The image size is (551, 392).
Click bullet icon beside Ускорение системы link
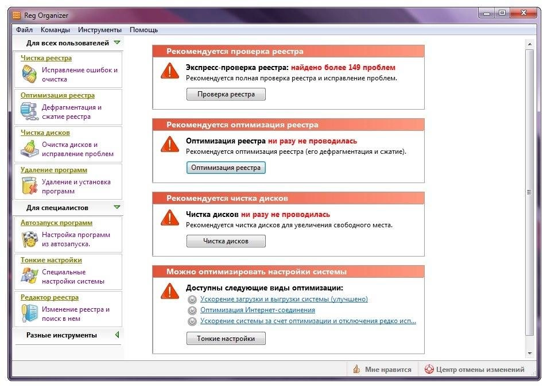pyautogui.click(x=192, y=321)
